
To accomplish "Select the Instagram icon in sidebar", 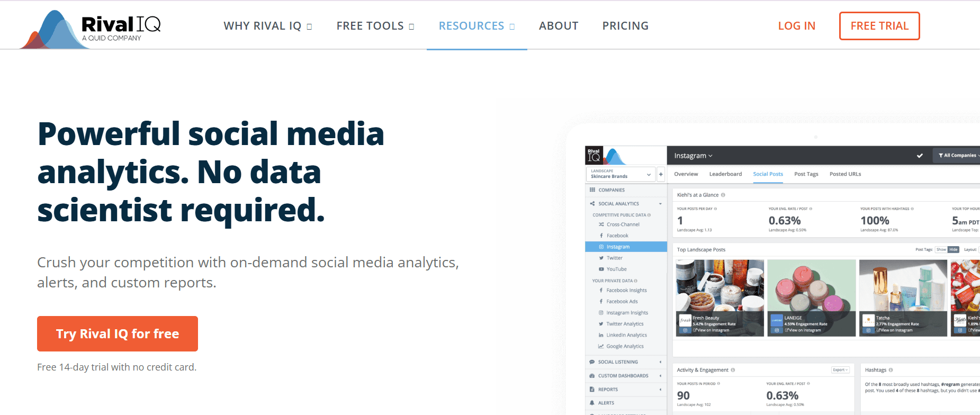I will tap(601, 247).
